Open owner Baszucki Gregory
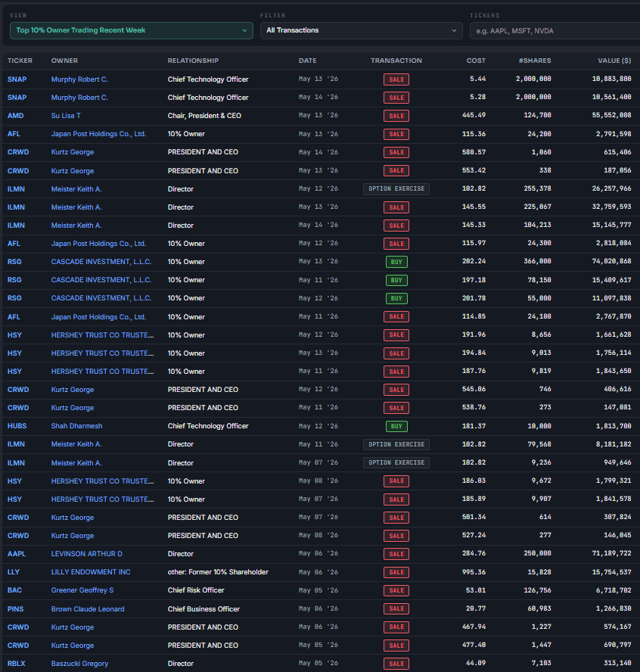 79,664
